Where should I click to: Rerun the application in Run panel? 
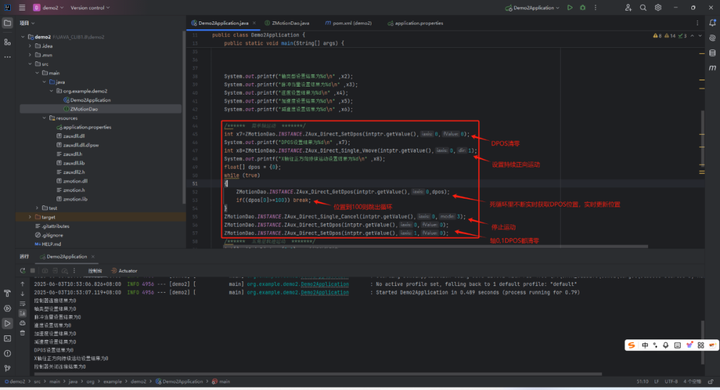click(22, 271)
